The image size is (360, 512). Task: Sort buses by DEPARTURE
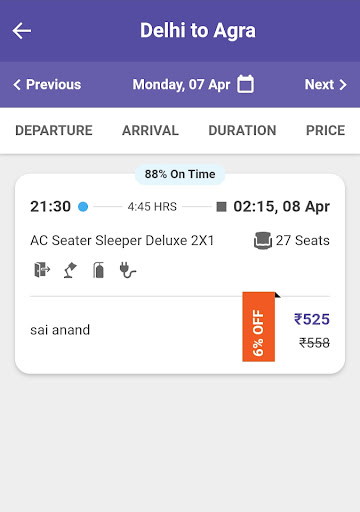click(x=54, y=130)
